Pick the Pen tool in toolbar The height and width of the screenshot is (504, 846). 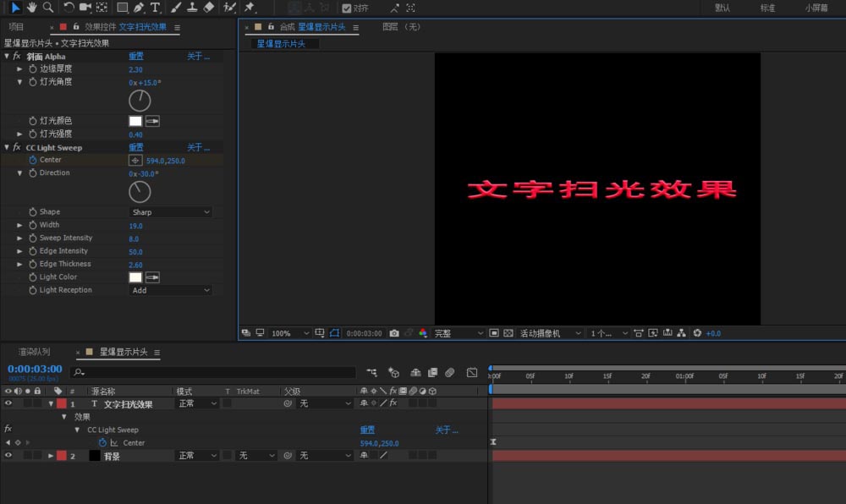tap(138, 8)
